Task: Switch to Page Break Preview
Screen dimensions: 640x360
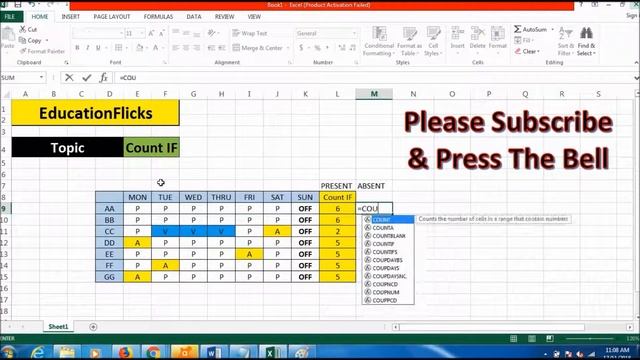Action: tap(550, 339)
